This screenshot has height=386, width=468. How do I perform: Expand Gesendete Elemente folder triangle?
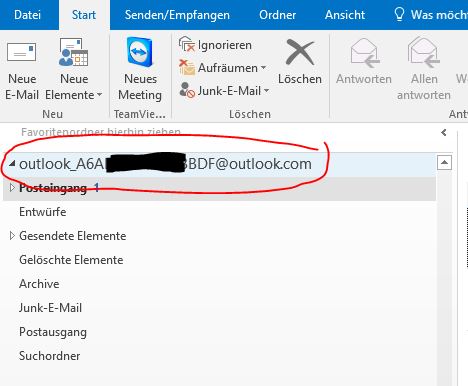12,236
